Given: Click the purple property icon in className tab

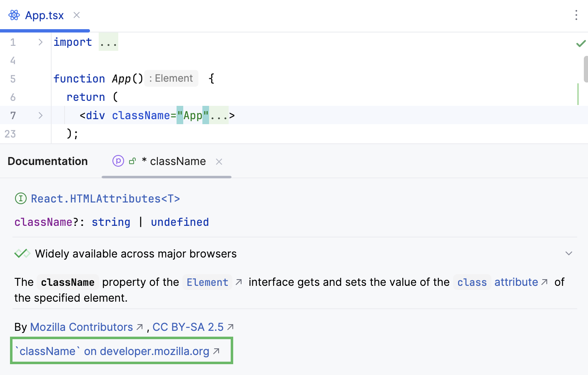Looking at the screenshot, I should click(x=117, y=161).
